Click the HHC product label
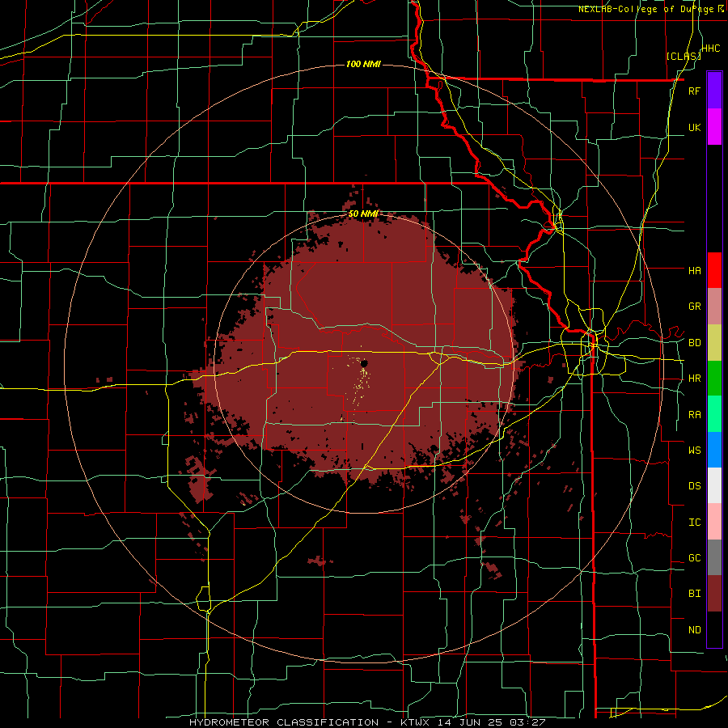 click(710, 49)
